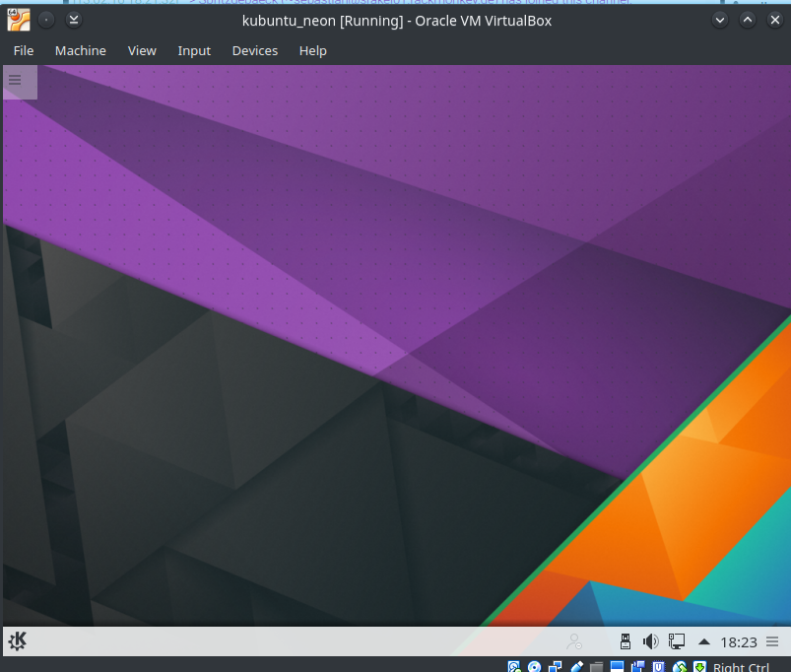The height and width of the screenshot is (672, 791).
Task: Click the hard disks status icon
Action: pyautogui.click(x=512, y=666)
